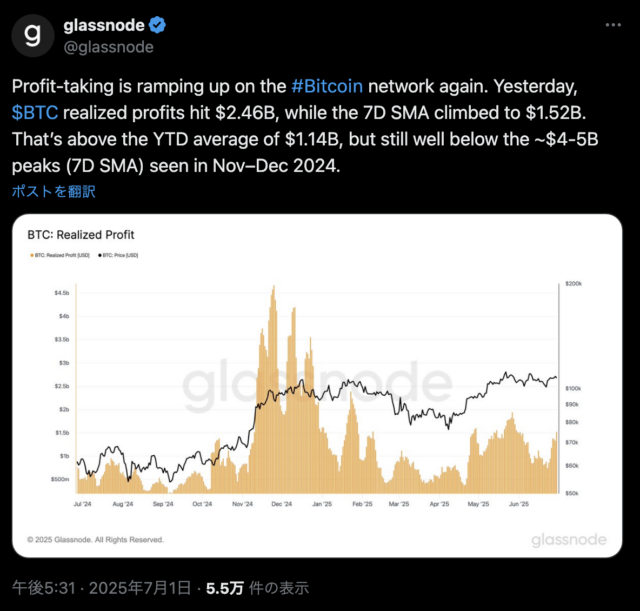The image size is (640, 611).
Task: Open the $BTC cashtag link
Action: coord(35,113)
